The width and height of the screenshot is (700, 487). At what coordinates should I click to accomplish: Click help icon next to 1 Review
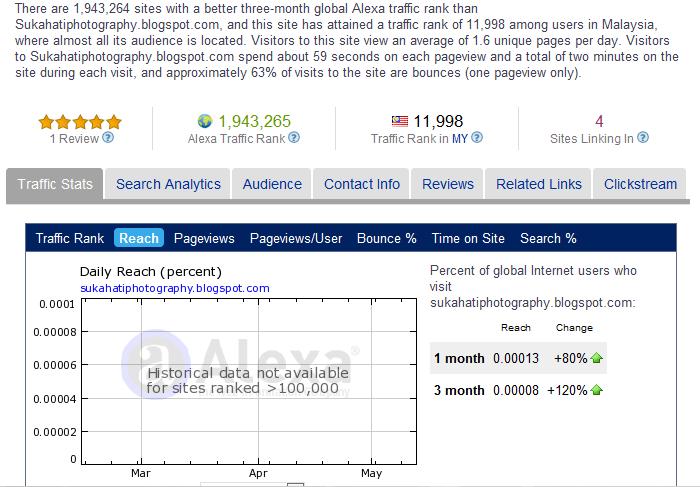click(x=108, y=137)
